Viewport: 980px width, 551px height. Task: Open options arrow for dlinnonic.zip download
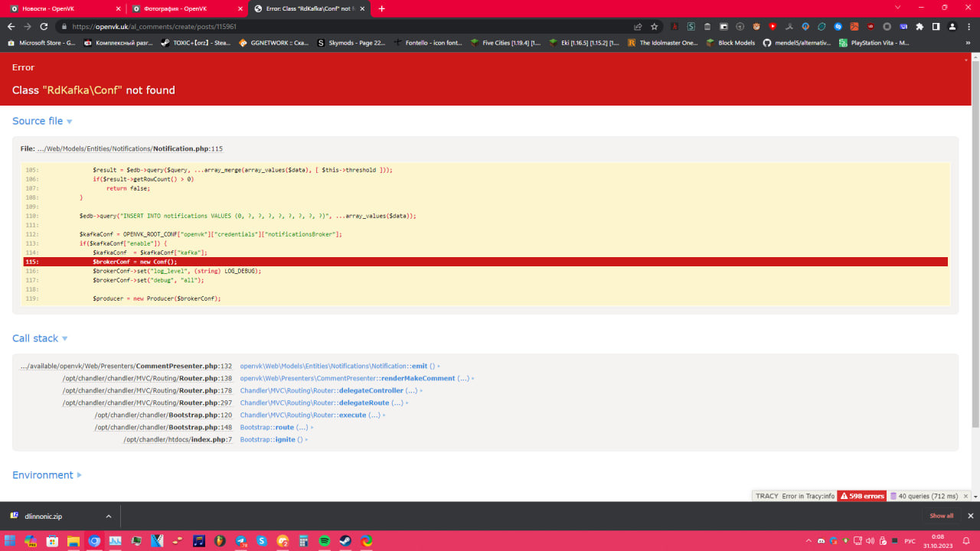coord(109,516)
